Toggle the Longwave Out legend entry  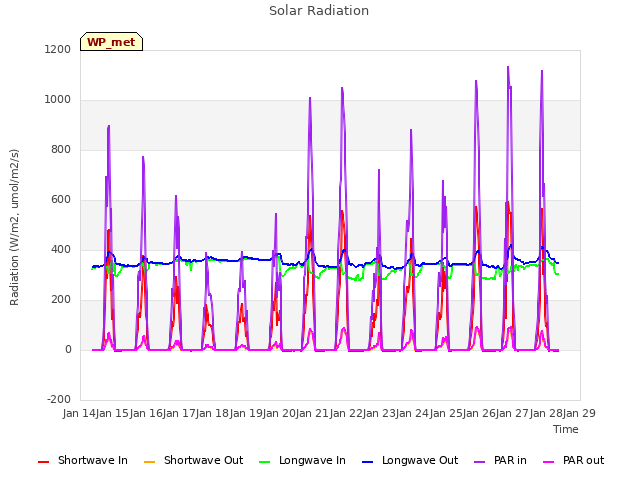click(x=410, y=460)
